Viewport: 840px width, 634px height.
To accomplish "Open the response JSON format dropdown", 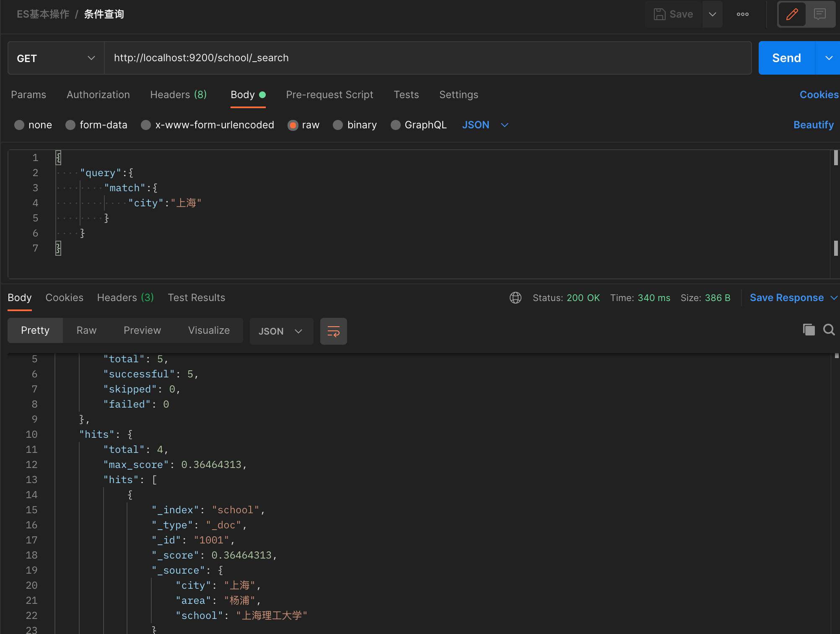I will pos(281,331).
